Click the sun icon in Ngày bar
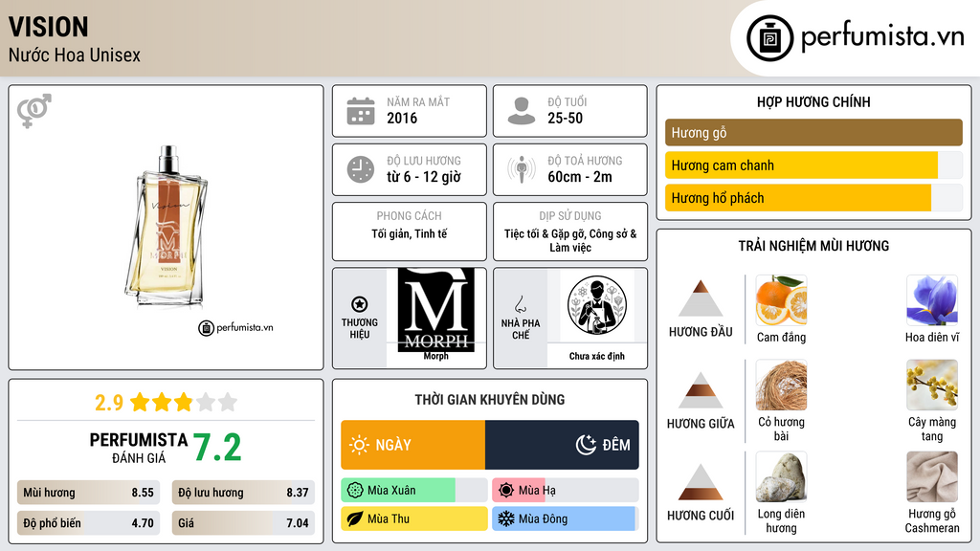980x551 pixels. (x=359, y=445)
